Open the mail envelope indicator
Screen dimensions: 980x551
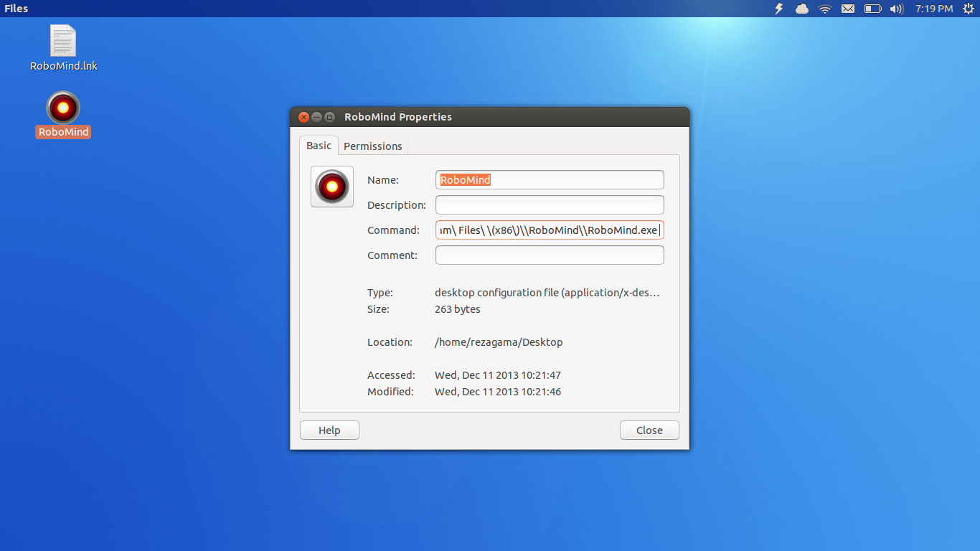click(x=848, y=9)
